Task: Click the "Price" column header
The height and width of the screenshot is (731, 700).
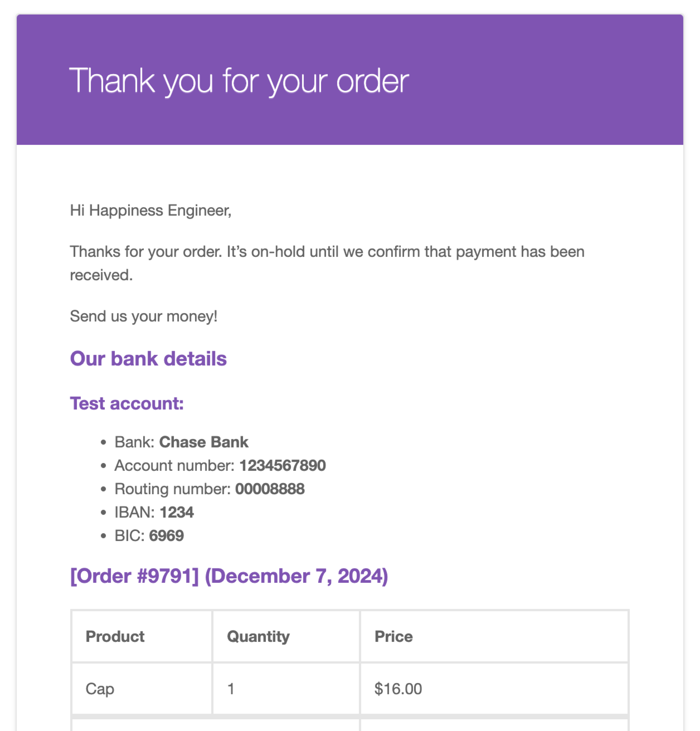Action: coord(394,637)
